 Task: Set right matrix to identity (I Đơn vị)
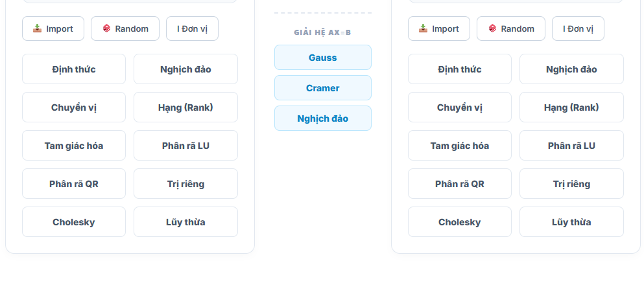tap(578, 28)
